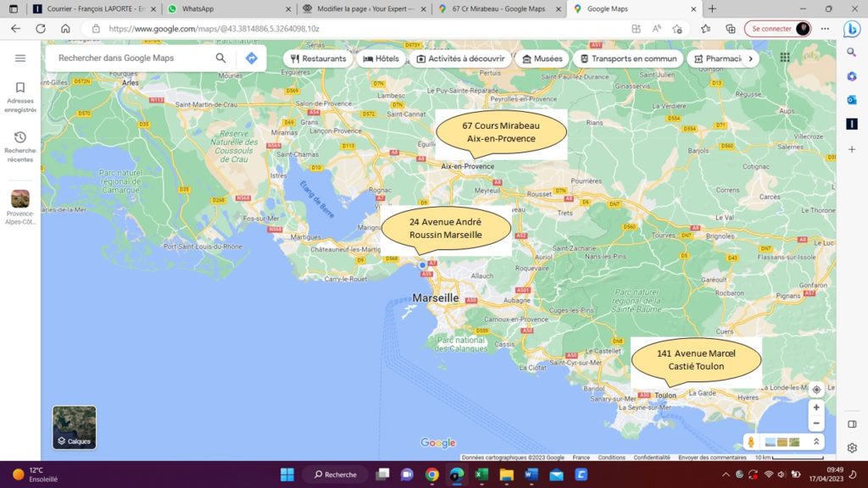Open Excel from the taskbar
Image resolution: width=868 pixels, height=488 pixels.
coord(481,474)
